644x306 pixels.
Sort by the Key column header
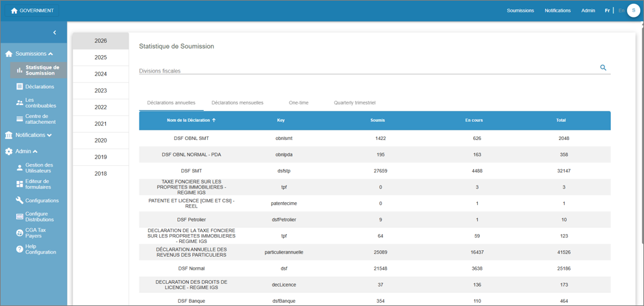point(281,120)
